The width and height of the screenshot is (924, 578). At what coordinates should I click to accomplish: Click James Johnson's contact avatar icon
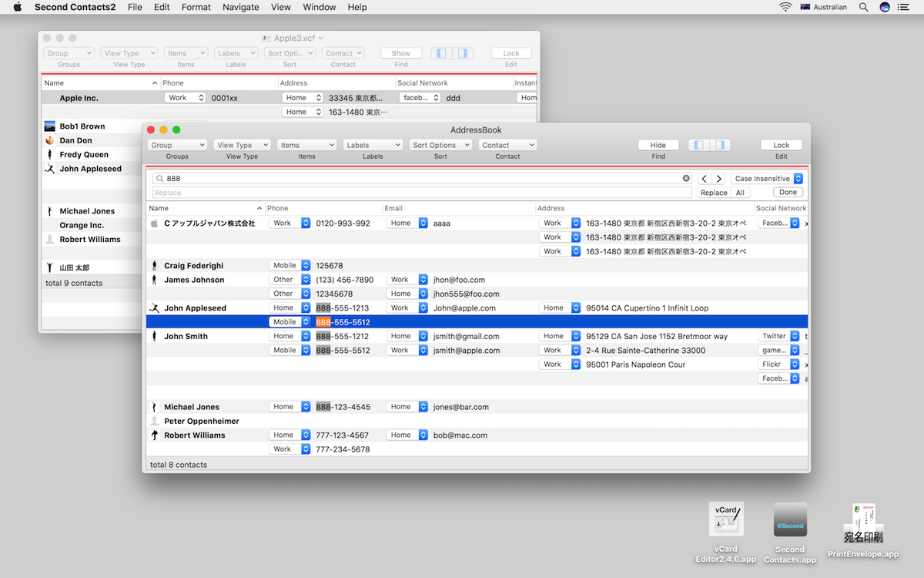point(154,280)
